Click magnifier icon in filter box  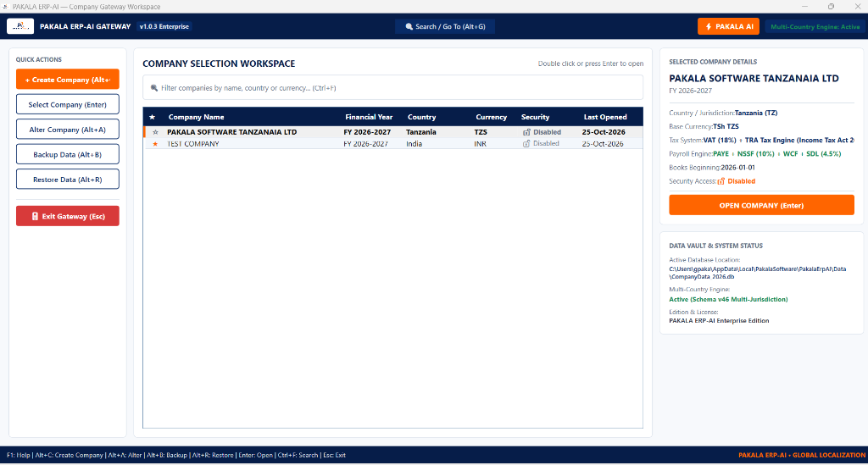[x=154, y=88]
